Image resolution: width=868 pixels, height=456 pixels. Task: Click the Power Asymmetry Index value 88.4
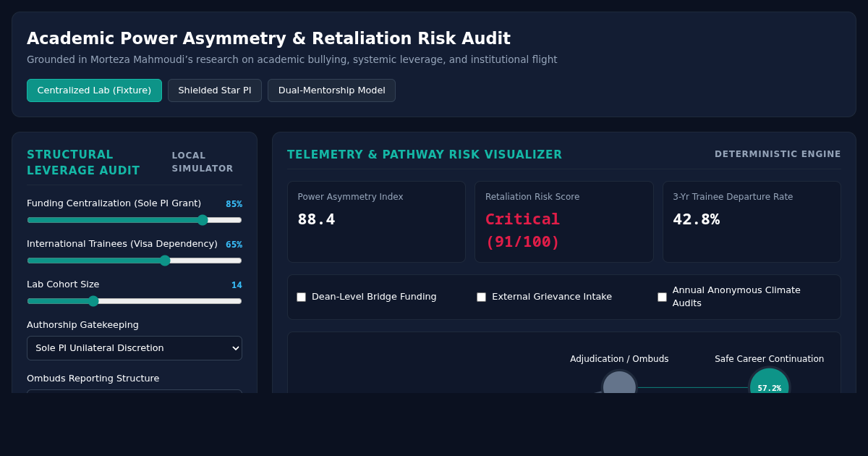(317, 219)
